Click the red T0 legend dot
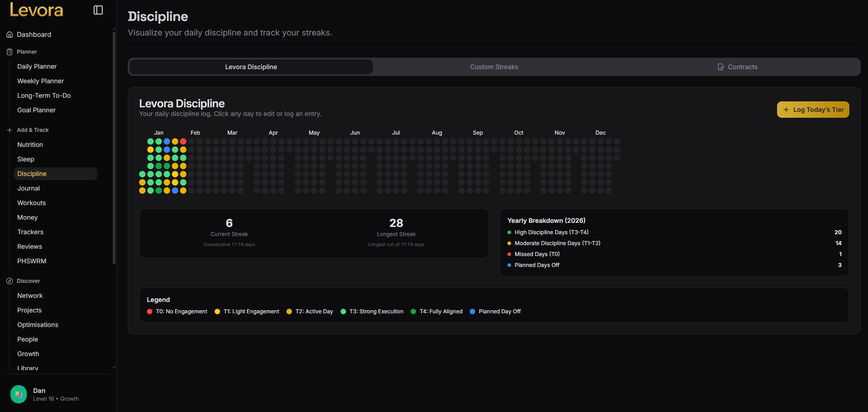Screen dimensions: 868x412 (149, 312)
